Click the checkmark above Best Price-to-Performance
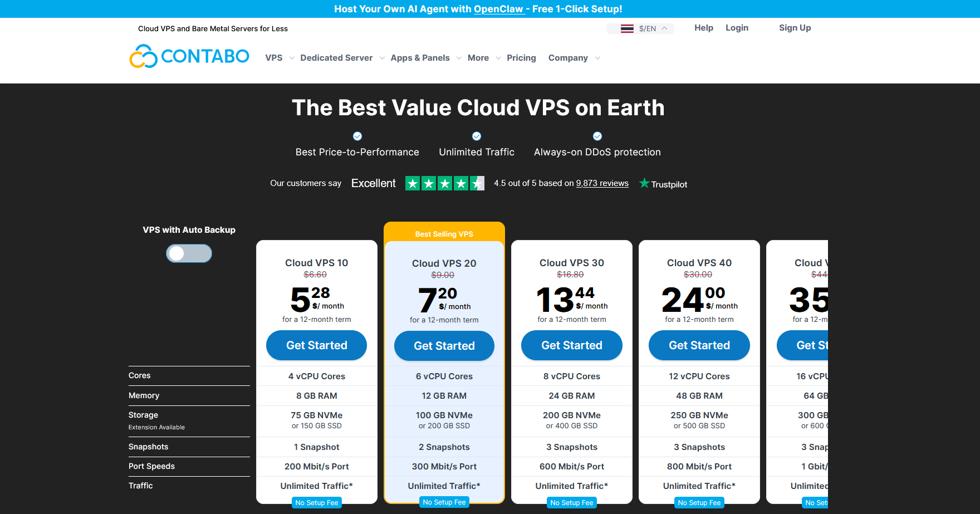Image resolution: width=980 pixels, height=514 pixels. tap(357, 136)
